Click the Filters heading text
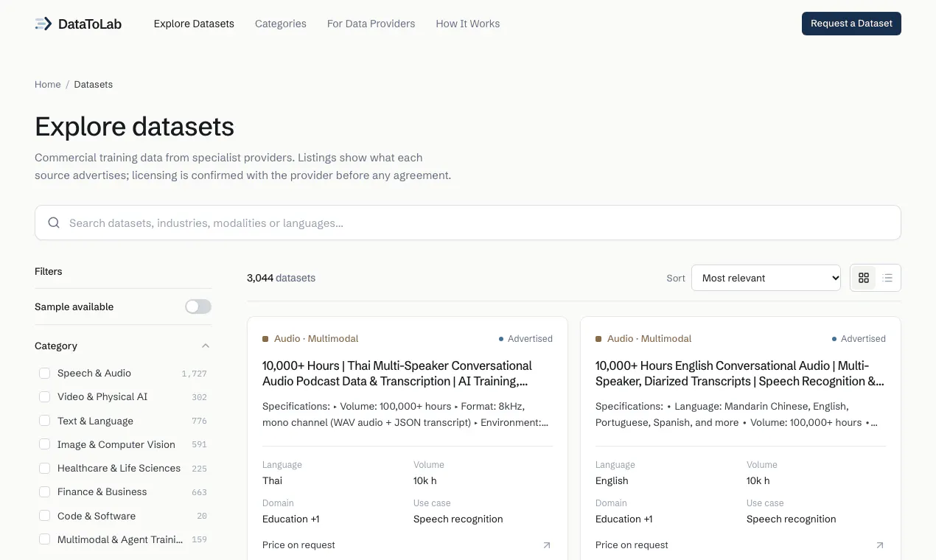 click(49, 271)
